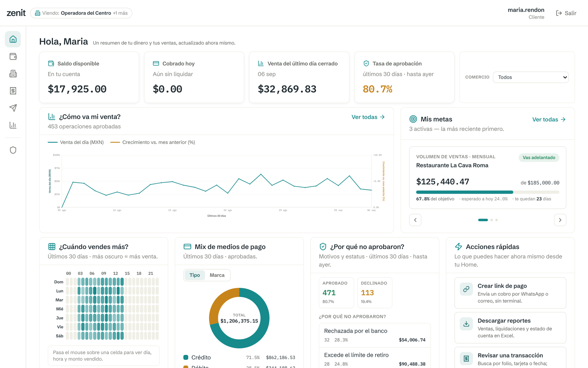Click the Vas adelantado badge

[539, 158]
